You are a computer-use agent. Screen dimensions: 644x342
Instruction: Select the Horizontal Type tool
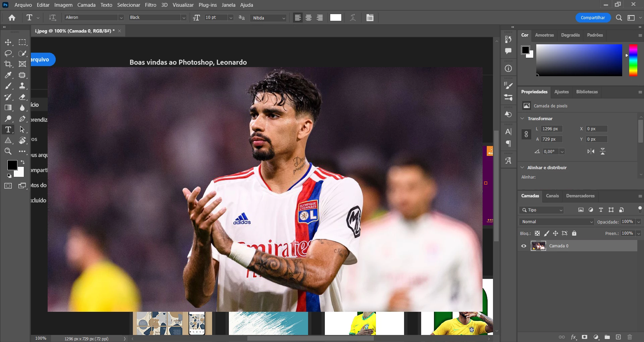(x=8, y=130)
